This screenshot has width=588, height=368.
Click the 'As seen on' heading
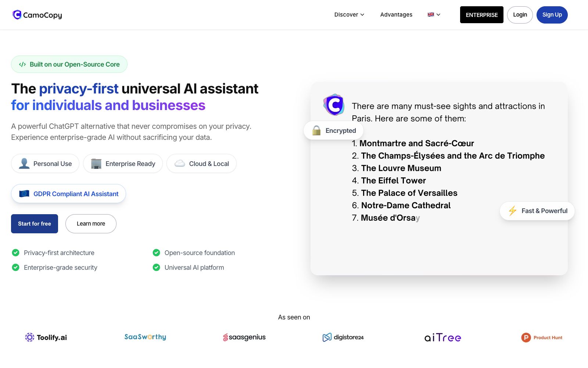[x=294, y=317]
